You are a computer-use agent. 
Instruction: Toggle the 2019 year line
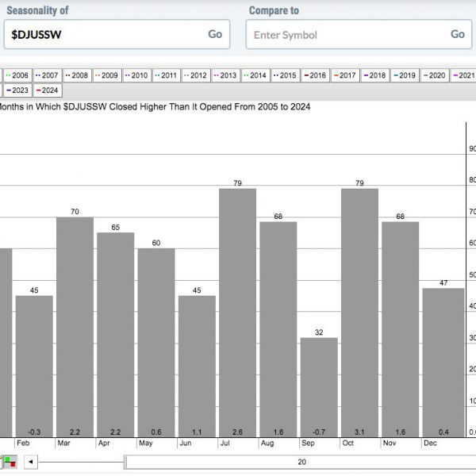[405, 75]
